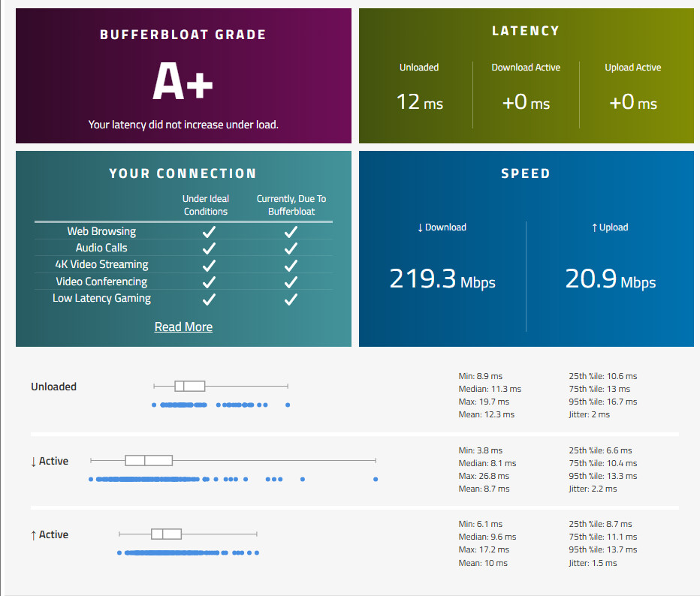Image resolution: width=700 pixels, height=596 pixels.
Task: Click the Web Browsing row label
Action: pos(101,232)
